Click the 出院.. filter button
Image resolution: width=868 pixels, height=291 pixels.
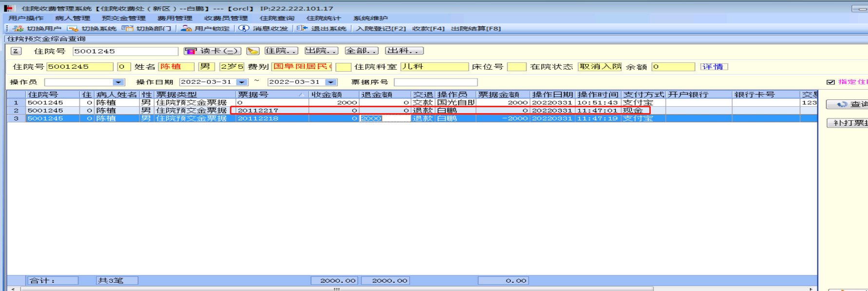click(321, 51)
